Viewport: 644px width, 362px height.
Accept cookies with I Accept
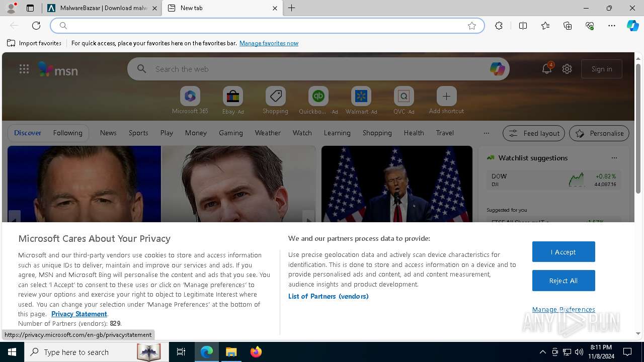point(563,252)
